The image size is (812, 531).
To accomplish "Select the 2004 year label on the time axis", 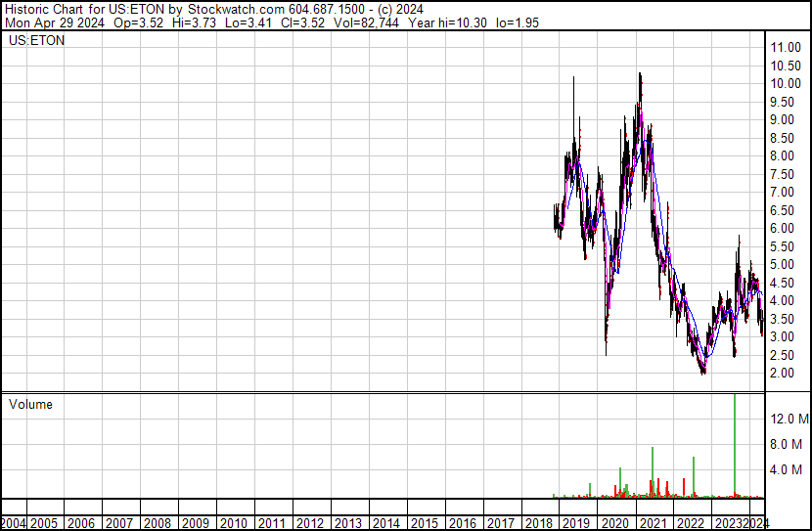I will coord(15,523).
